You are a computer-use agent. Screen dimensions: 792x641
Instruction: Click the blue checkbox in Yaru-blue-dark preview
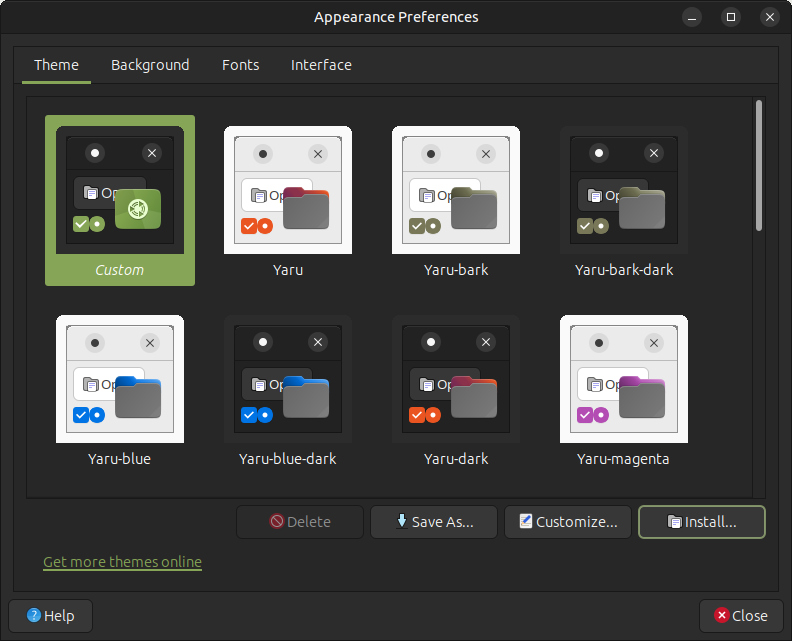pyautogui.click(x=249, y=415)
